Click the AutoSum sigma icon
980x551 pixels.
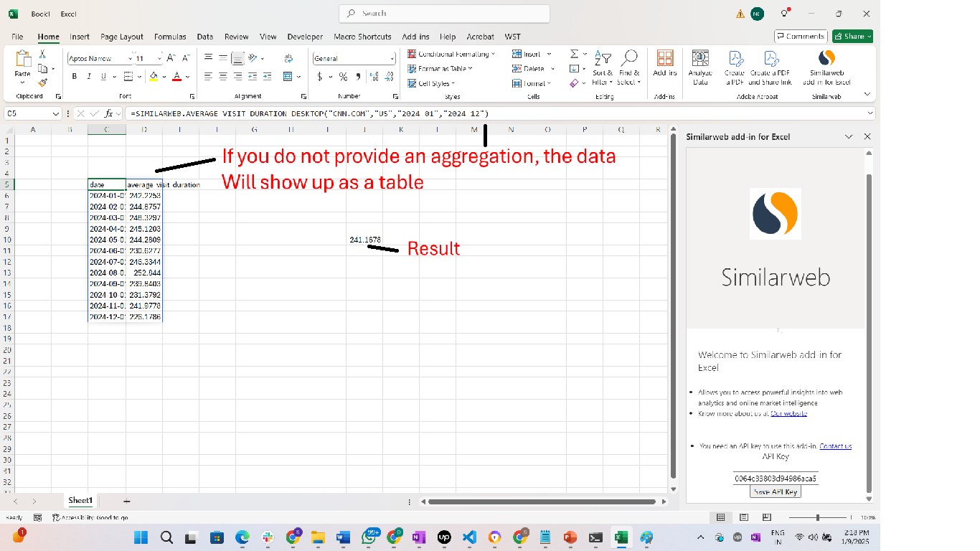coord(574,54)
